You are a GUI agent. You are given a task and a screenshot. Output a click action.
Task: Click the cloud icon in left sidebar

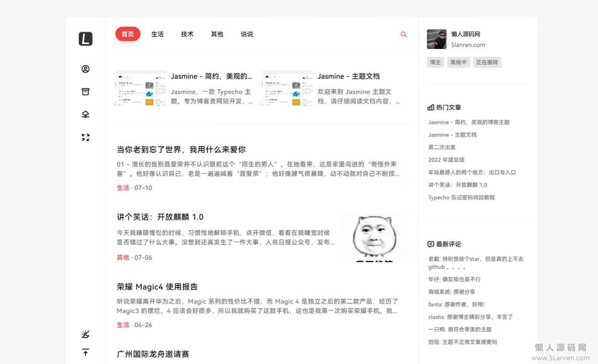click(x=86, y=115)
